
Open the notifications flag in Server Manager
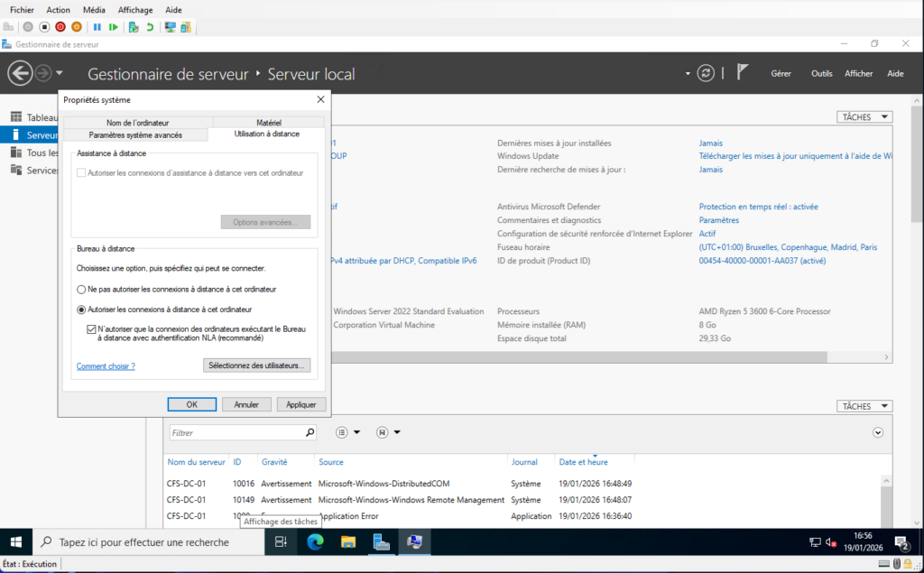click(743, 73)
